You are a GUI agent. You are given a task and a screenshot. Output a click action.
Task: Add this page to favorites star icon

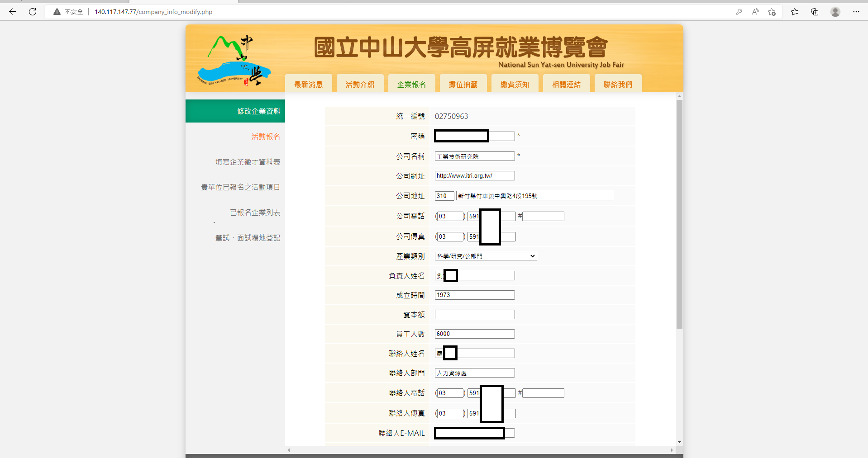[x=772, y=12]
